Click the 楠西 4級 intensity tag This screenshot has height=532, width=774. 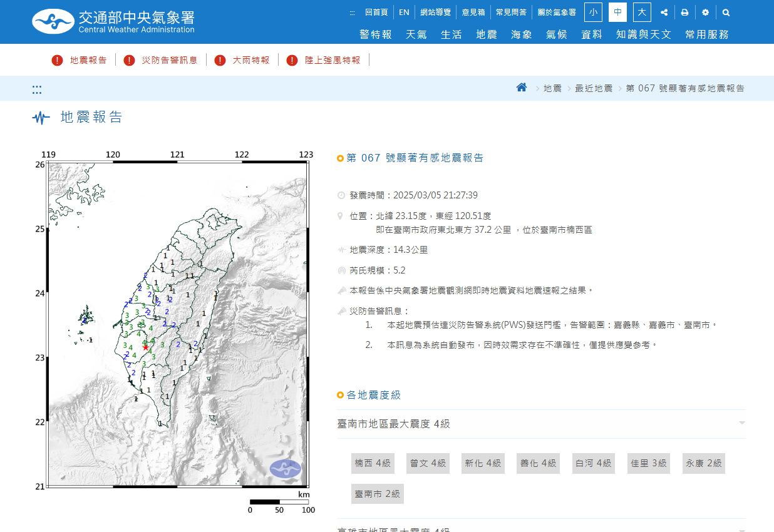[x=372, y=463]
